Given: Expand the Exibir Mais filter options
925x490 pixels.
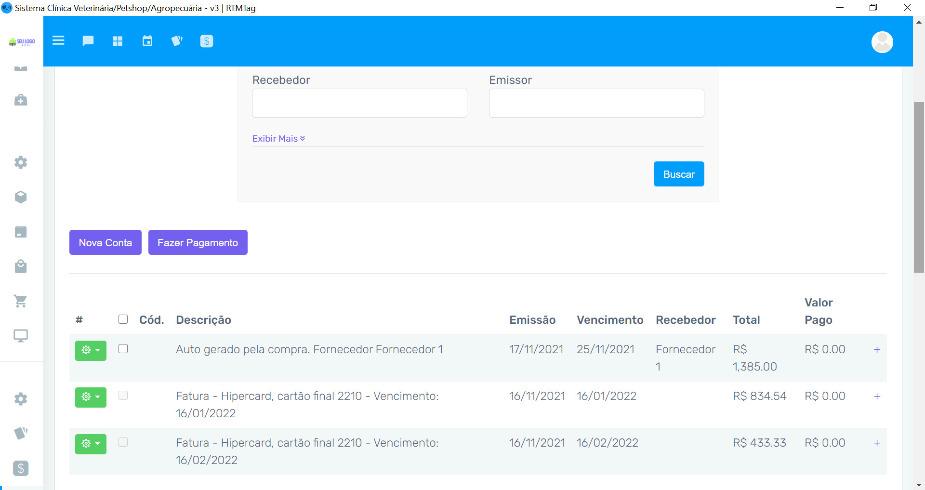Looking at the screenshot, I should [x=278, y=139].
